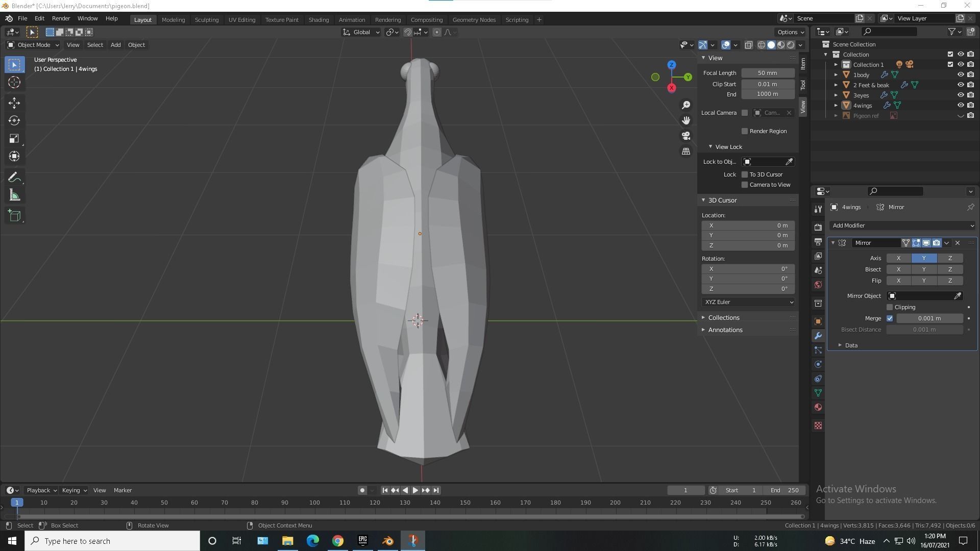Click the Add Cube tool
The height and width of the screenshot is (551, 980).
14,215
